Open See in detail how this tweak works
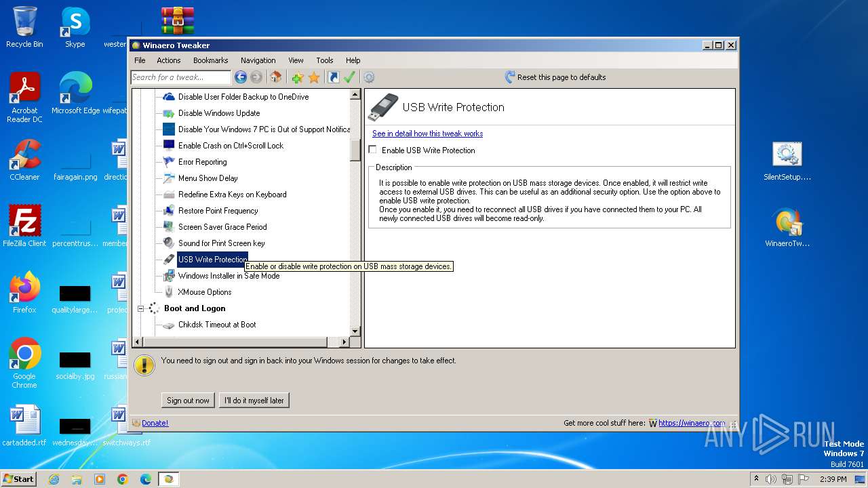This screenshot has height=488, width=868. (427, 134)
